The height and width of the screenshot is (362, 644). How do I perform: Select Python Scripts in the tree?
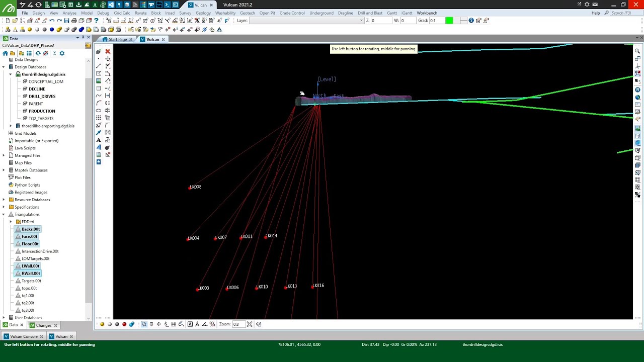[x=27, y=185]
